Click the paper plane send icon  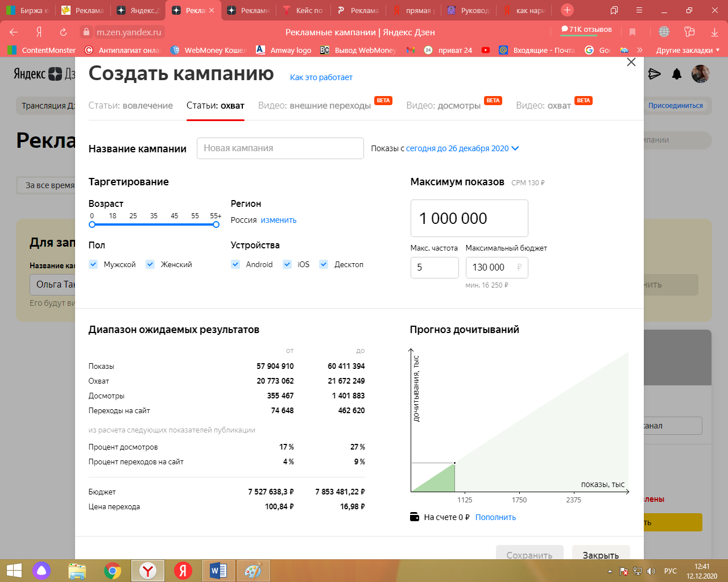[x=655, y=74]
